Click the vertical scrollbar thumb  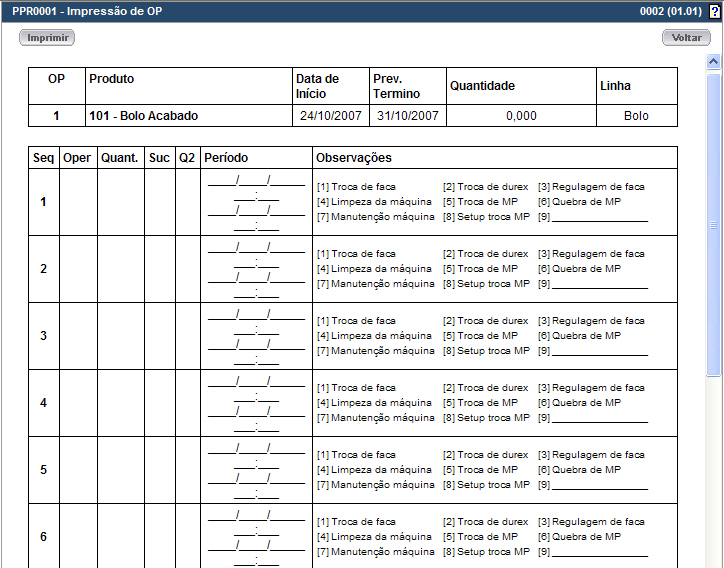(714, 225)
